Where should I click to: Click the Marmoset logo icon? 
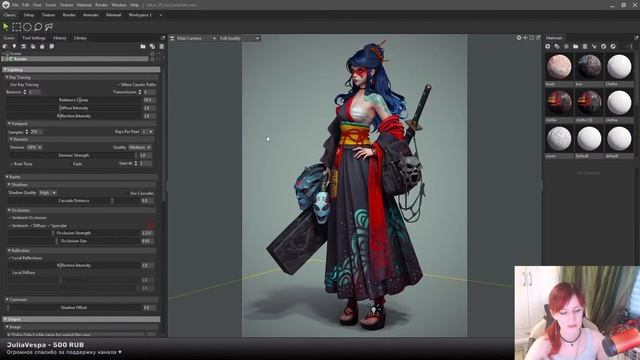click(6, 5)
